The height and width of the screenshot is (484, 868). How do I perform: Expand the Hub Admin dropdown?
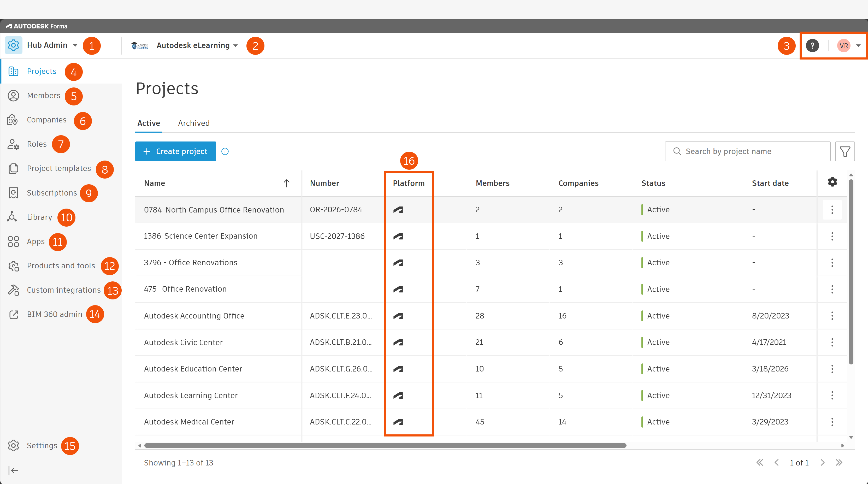pyautogui.click(x=75, y=45)
